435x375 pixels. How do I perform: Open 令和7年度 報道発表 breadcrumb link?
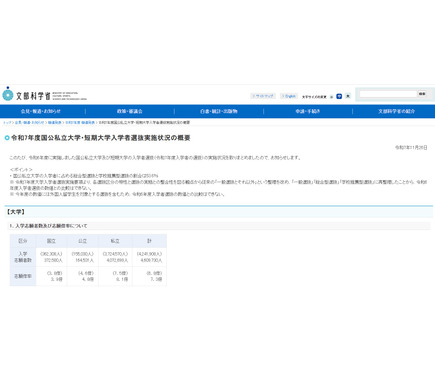coord(80,123)
